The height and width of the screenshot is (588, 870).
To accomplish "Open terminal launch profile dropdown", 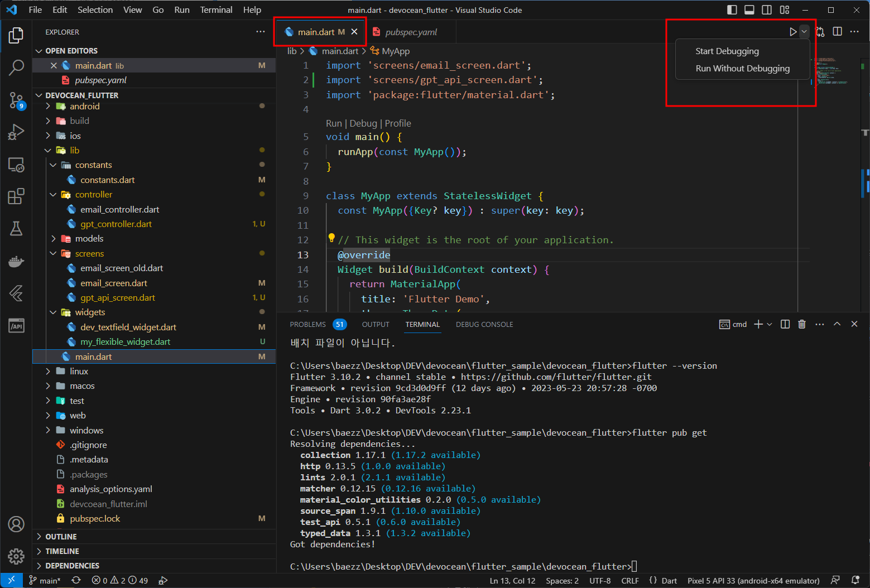I will 770,324.
